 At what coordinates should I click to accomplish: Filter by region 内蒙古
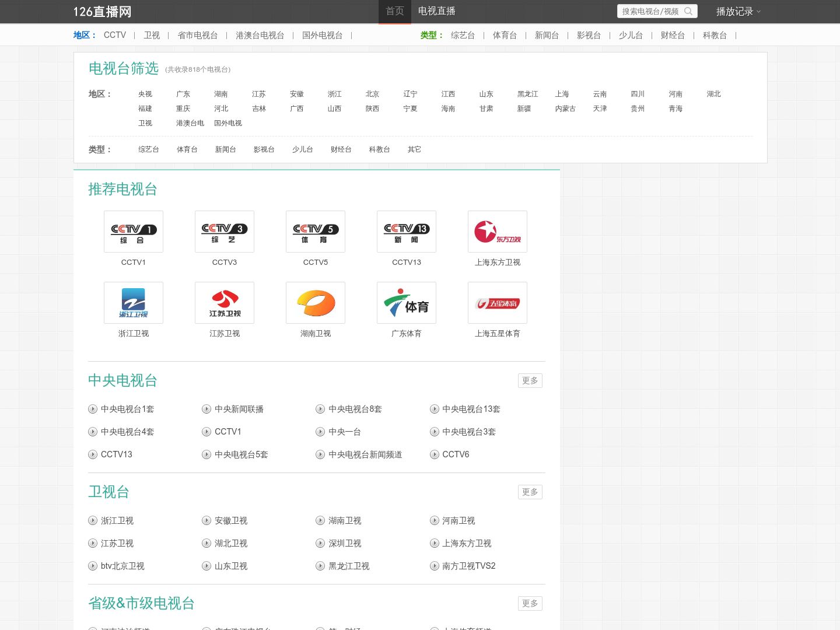click(565, 108)
